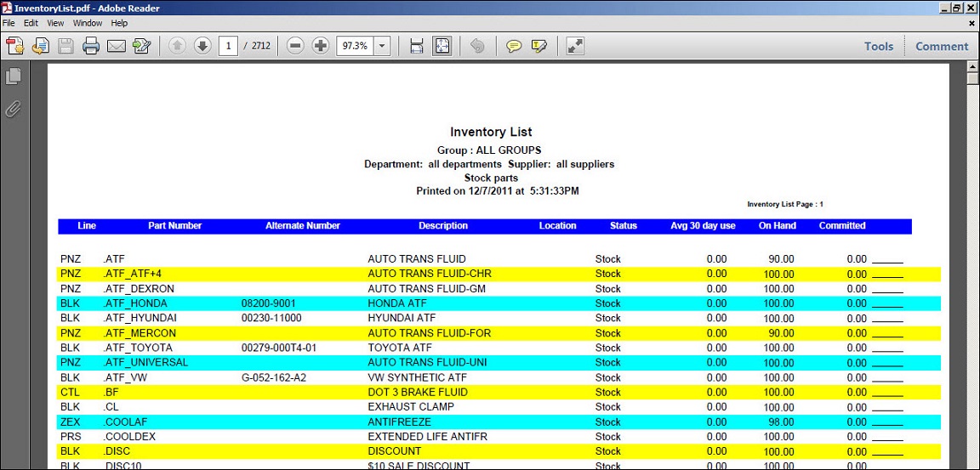Viewport: 980px width, 470px height.
Task: Open the zoom percentage dropdown
Action: (382, 46)
